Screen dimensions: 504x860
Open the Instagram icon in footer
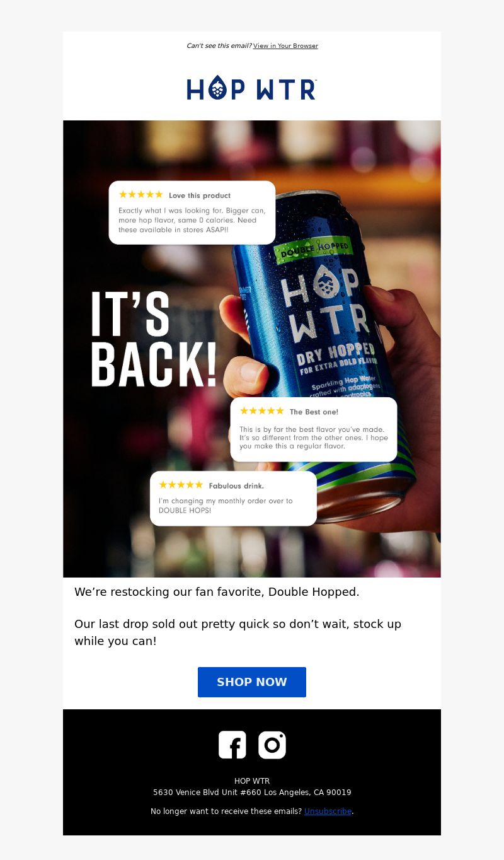click(x=272, y=745)
